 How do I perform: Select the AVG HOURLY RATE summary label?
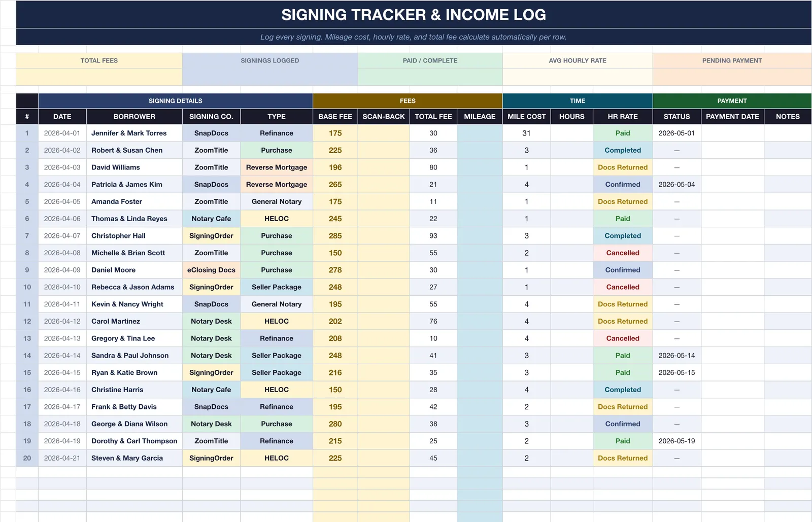(578, 60)
